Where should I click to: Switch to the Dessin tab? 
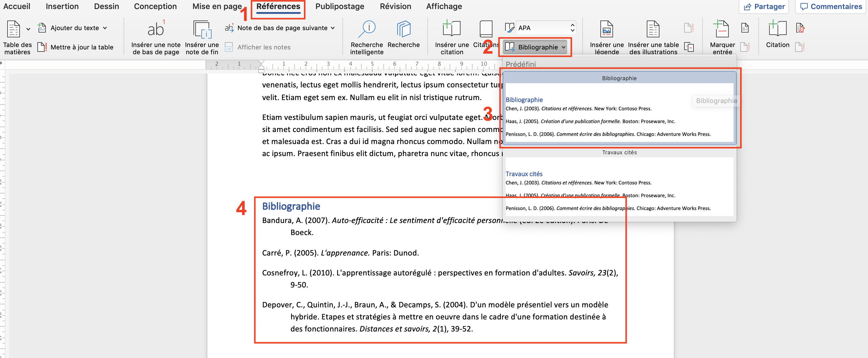point(106,6)
